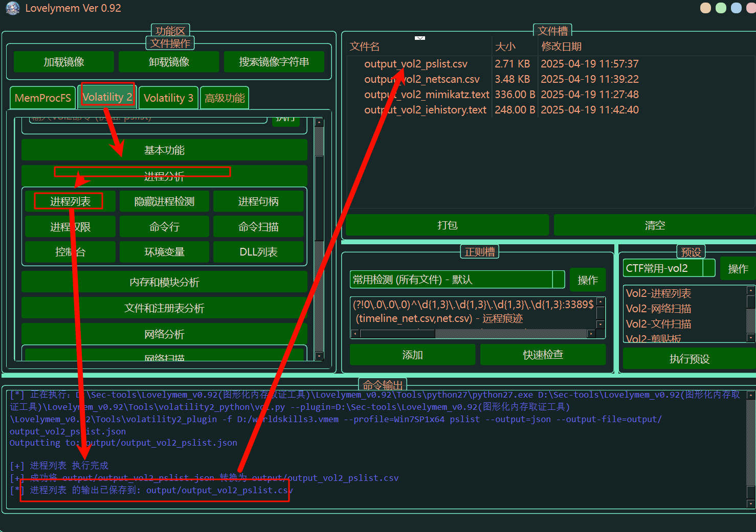Click 加载镜像 to load an image
Screen dimensions: 756x532
(64, 62)
